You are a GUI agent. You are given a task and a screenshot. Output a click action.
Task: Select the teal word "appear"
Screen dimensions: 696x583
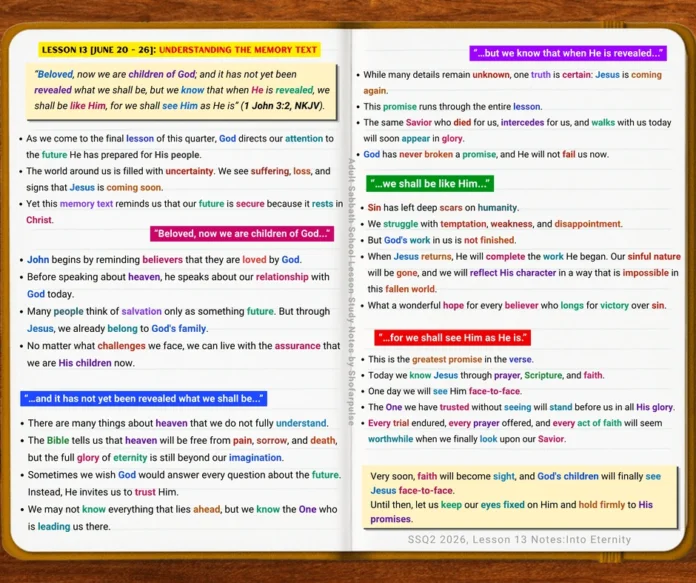pos(416,139)
